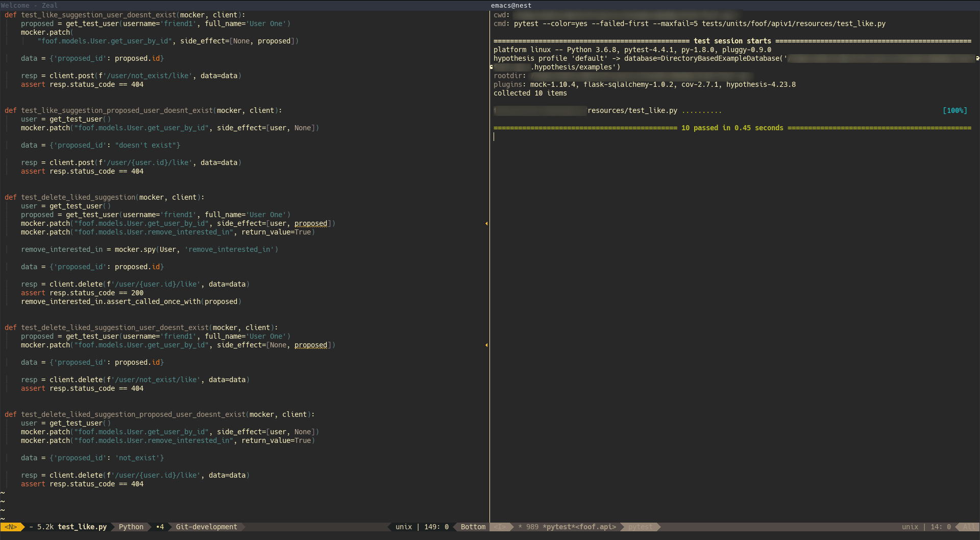Click def test_delete_liked_suggestion_proposed_user_doesnt_exist line
980x540 pixels.
160,414
